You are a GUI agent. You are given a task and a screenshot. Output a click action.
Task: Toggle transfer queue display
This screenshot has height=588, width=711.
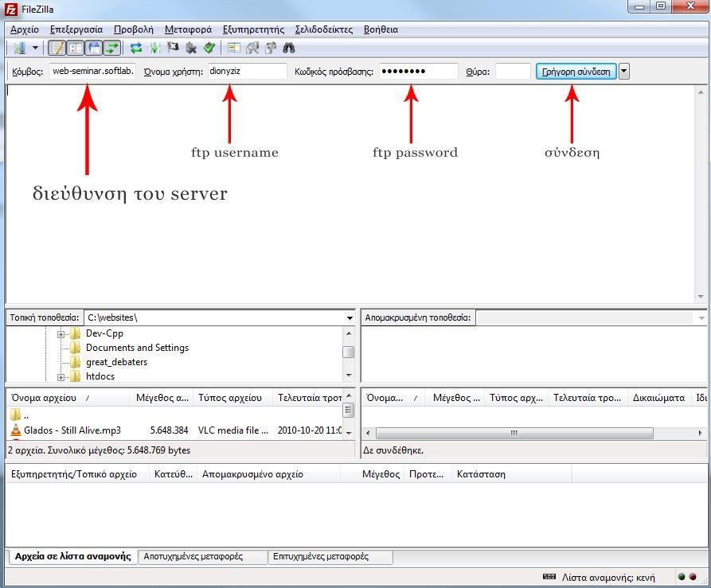coord(112,48)
